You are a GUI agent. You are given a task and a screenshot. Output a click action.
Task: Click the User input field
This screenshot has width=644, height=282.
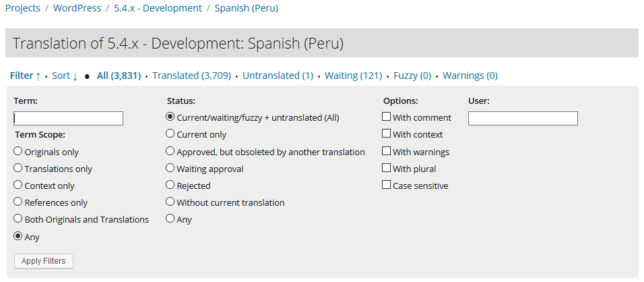pyautogui.click(x=523, y=119)
